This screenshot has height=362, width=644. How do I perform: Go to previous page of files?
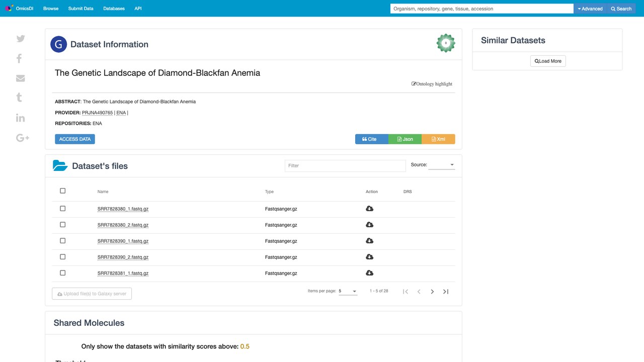tap(419, 292)
